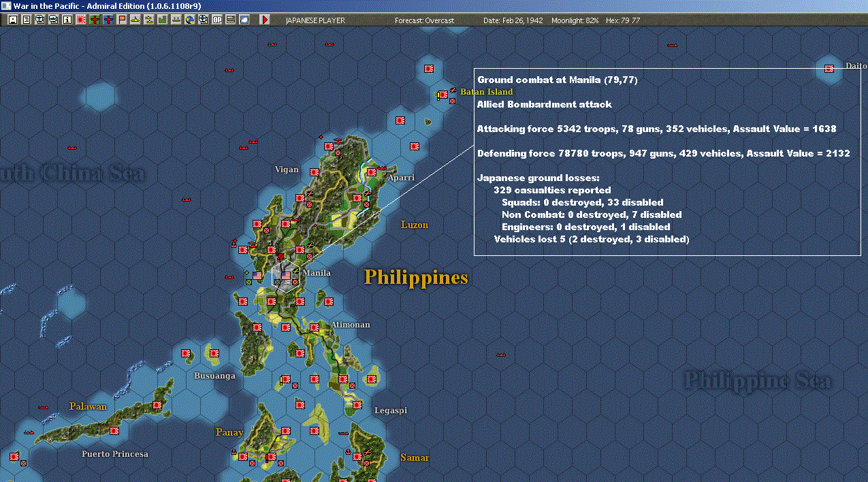Click the Batan Island label
This screenshot has width=868, height=482.
486,91
